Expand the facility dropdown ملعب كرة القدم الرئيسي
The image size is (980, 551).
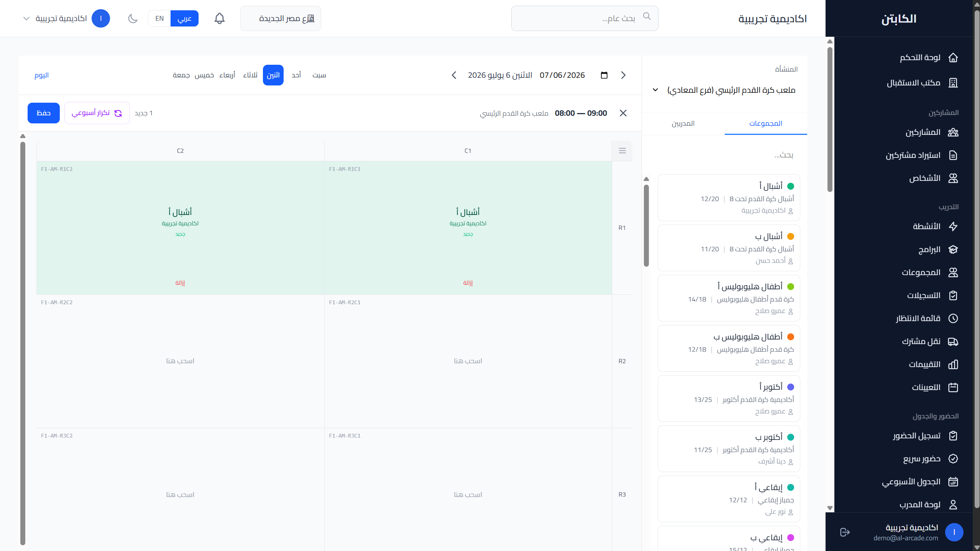coord(724,90)
